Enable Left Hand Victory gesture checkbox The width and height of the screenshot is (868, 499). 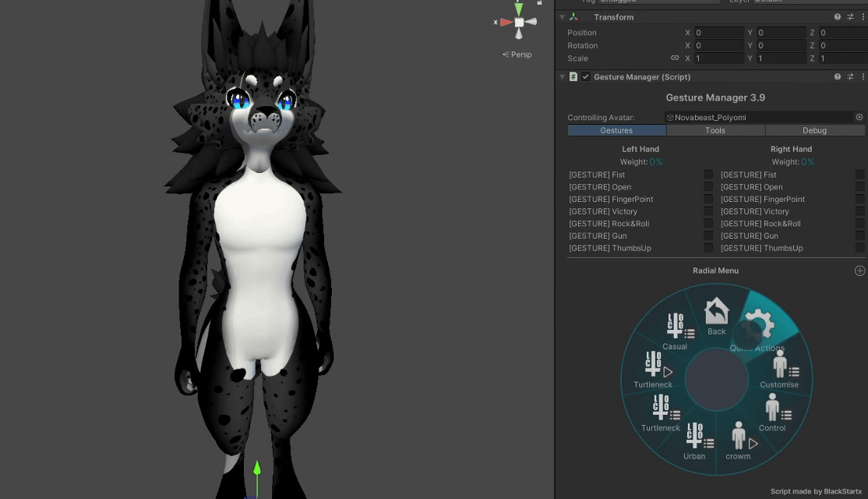(708, 211)
